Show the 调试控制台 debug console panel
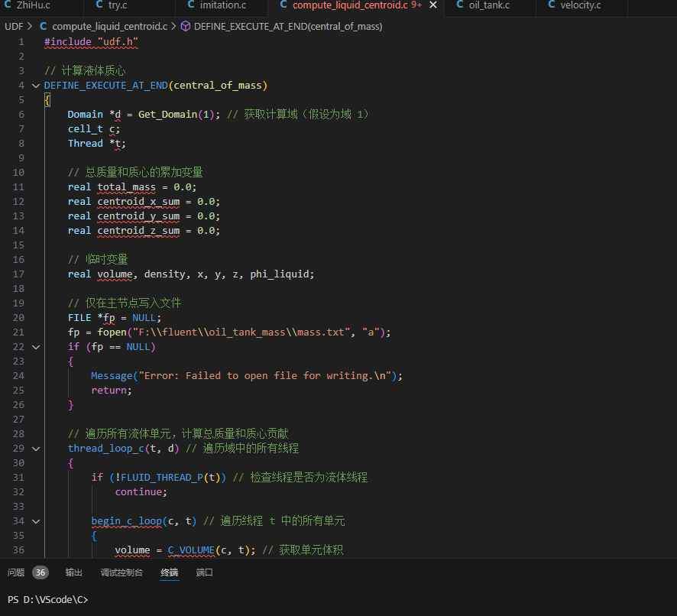The image size is (677, 616). (121, 572)
